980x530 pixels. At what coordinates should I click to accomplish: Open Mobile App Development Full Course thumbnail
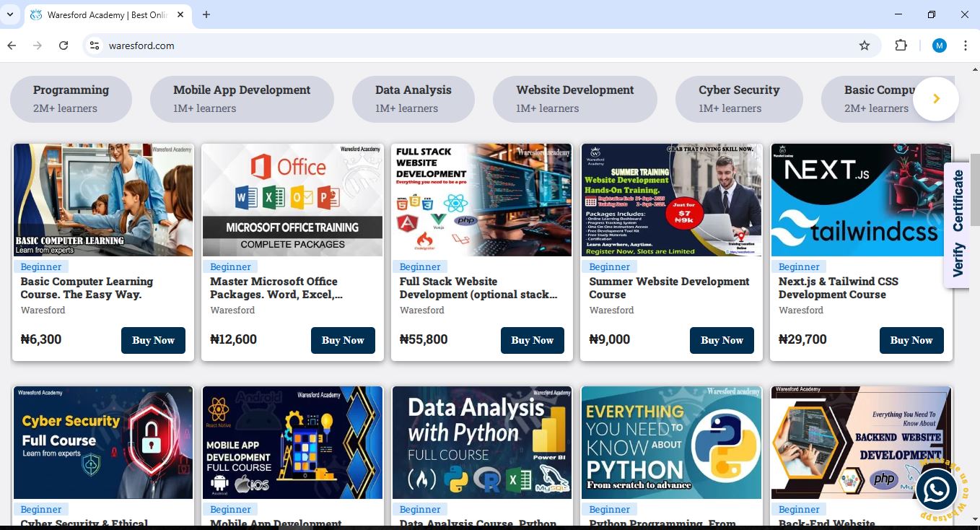pyautogui.click(x=292, y=443)
